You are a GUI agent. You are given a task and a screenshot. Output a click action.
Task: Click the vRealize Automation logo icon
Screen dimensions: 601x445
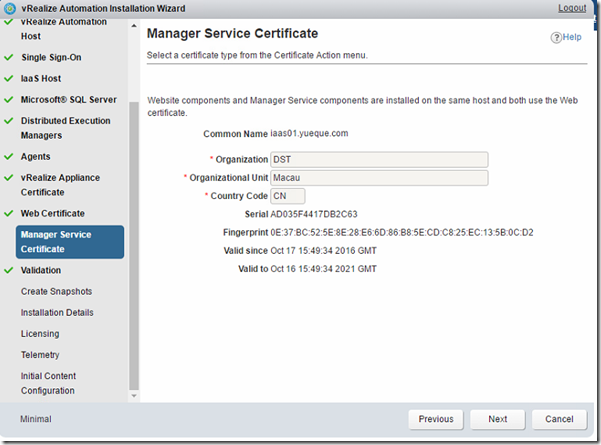(9, 8)
